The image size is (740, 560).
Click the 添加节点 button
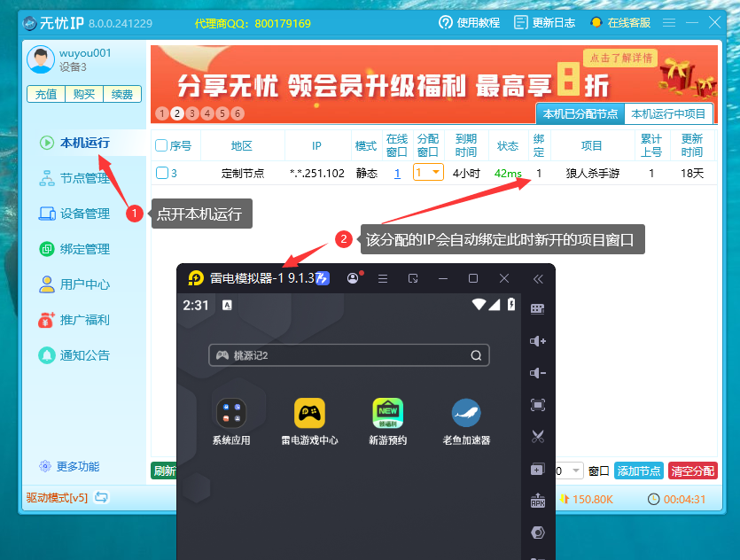click(x=639, y=471)
